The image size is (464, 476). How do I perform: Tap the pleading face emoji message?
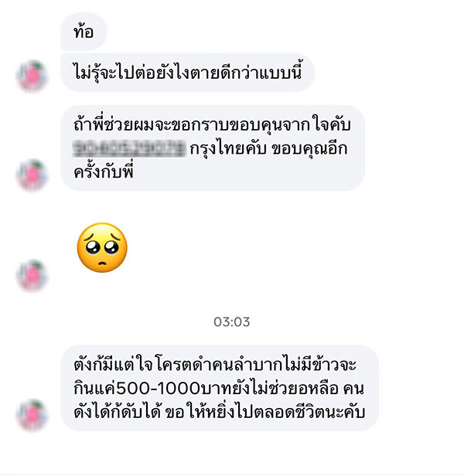pos(102,247)
